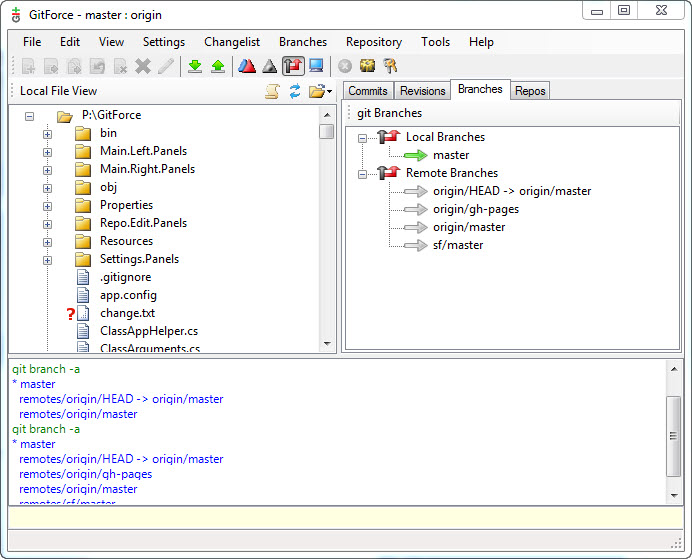Select origin/HEAD -> origin/master branch
The width and height of the screenshot is (692, 559).
click(x=512, y=191)
